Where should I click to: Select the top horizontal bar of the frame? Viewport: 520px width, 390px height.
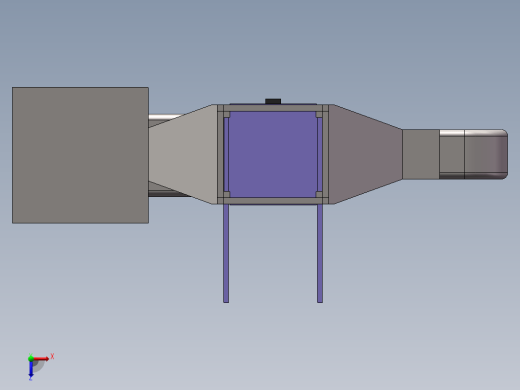(273, 108)
